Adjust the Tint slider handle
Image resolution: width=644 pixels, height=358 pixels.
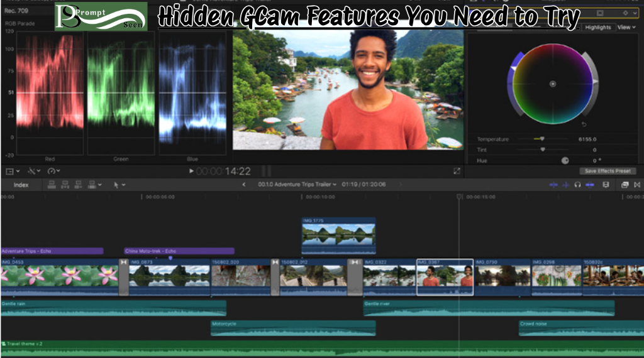click(543, 149)
